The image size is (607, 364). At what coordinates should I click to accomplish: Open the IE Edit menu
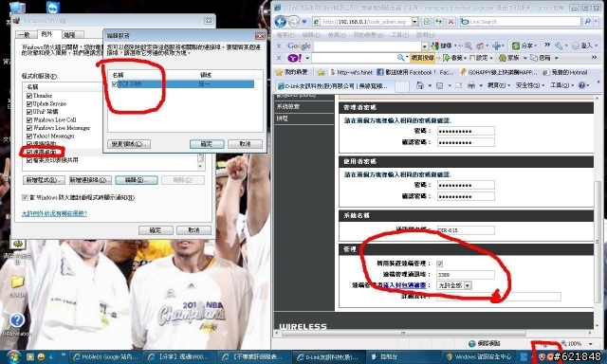[x=311, y=35]
